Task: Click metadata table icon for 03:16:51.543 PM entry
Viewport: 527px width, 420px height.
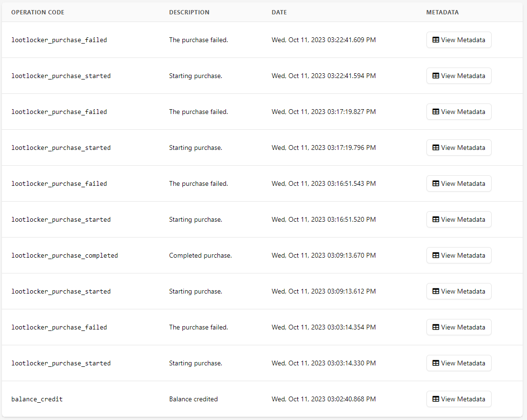Action: pyautogui.click(x=436, y=183)
